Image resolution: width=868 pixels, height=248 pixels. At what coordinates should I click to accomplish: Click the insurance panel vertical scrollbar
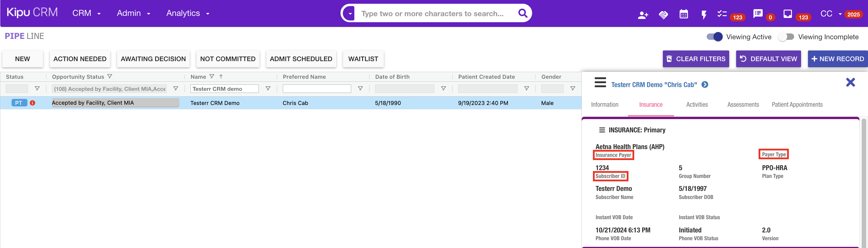pyautogui.click(x=863, y=182)
